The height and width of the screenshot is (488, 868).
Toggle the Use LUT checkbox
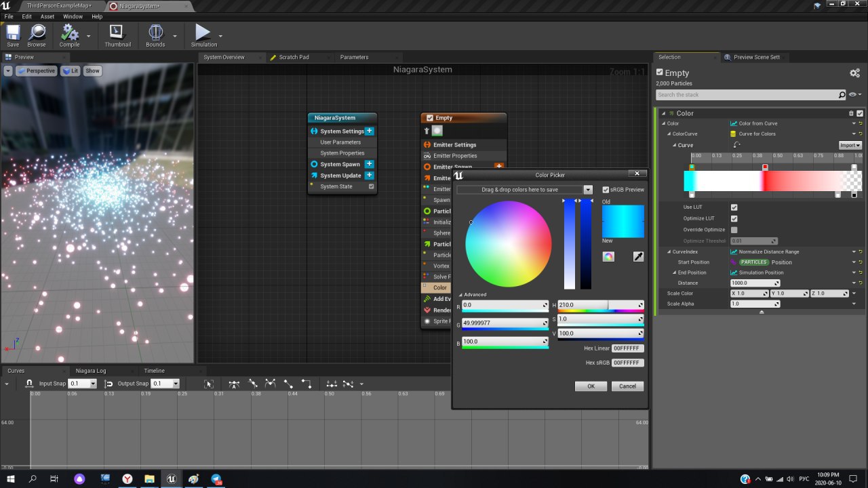[x=734, y=207]
